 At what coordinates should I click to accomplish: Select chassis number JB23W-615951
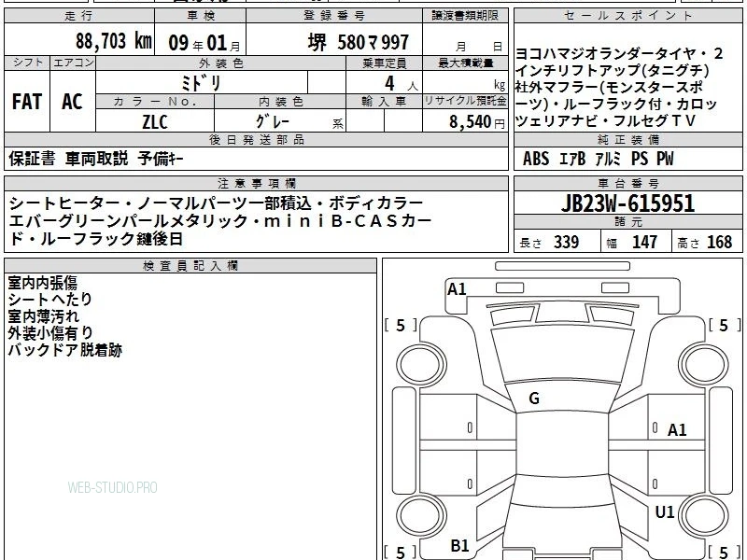point(627,203)
